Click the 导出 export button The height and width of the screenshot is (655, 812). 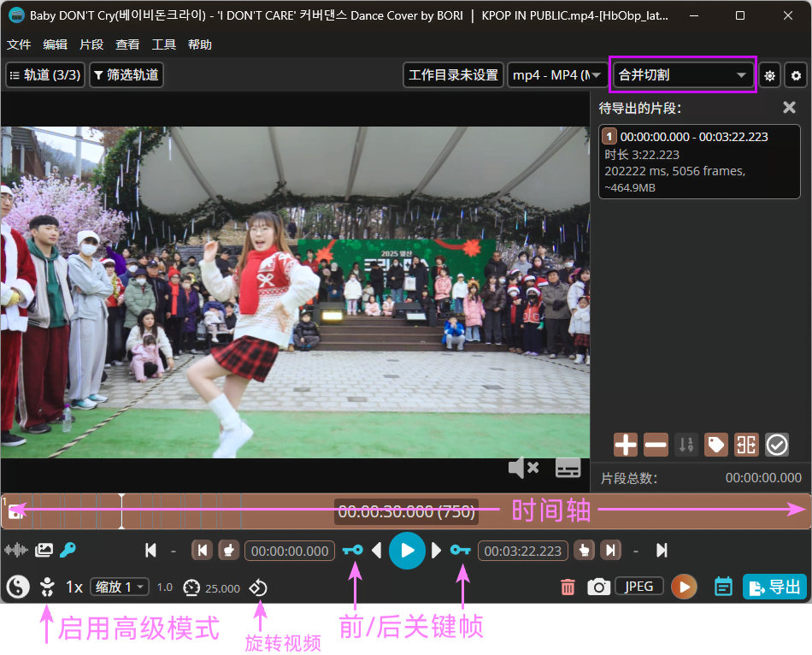(x=774, y=587)
